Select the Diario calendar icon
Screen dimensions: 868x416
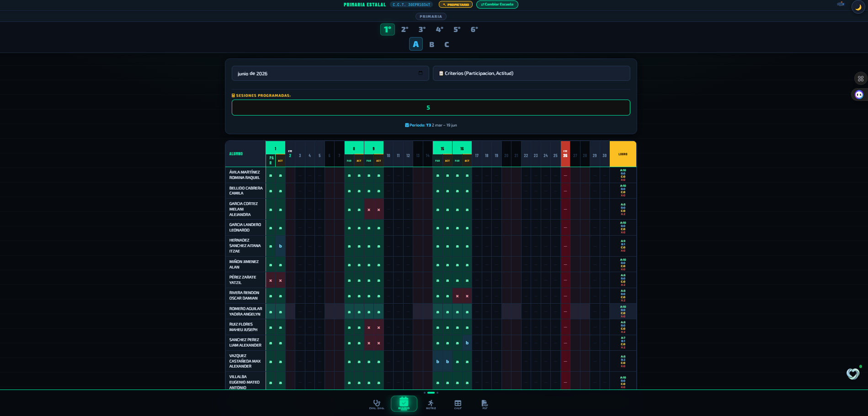(404, 404)
